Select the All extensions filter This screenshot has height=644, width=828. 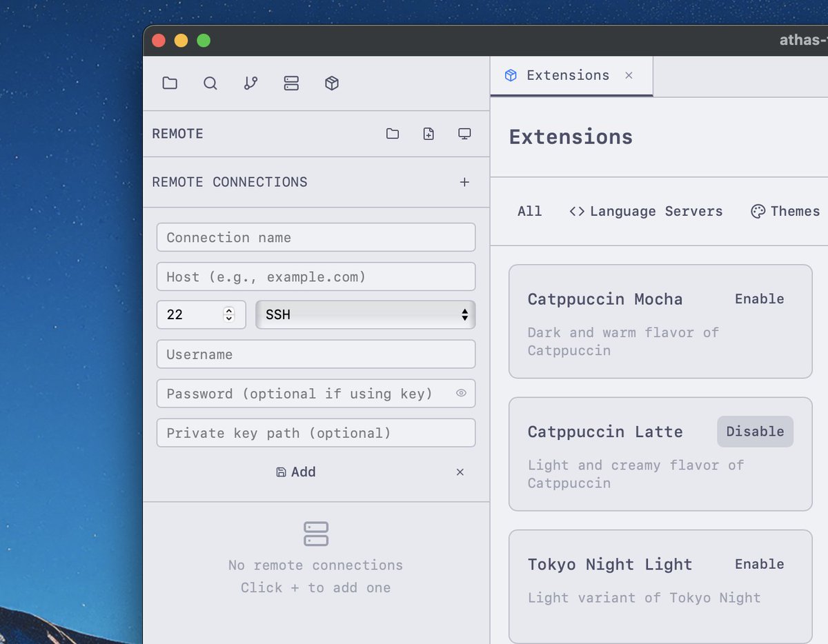pyautogui.click(x=530, y=211)
